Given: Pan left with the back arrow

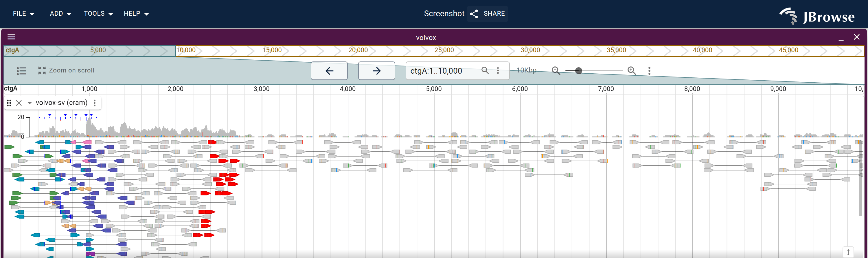Looking at the screenshot, I should click(x=329, y=70).
